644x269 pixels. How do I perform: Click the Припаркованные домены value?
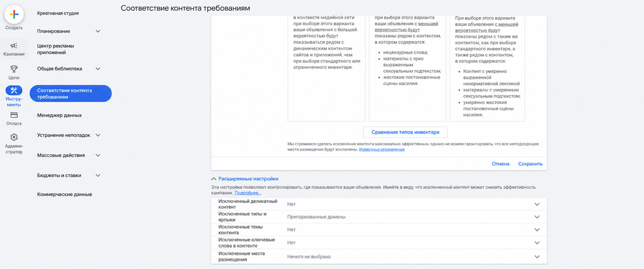point(316,217)
